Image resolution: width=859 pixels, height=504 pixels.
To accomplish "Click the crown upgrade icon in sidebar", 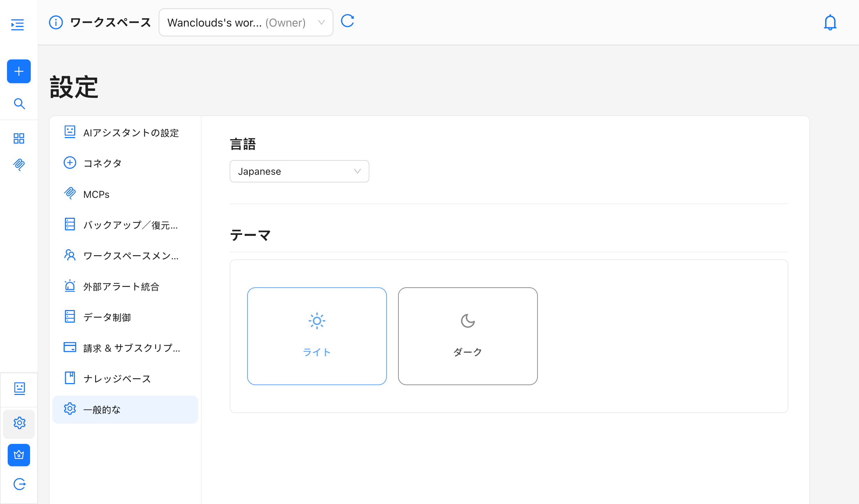I will 19,455.
